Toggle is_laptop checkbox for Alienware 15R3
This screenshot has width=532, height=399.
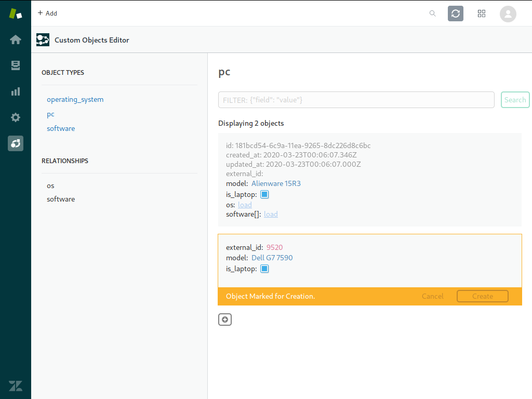click(x=264, y=194)
